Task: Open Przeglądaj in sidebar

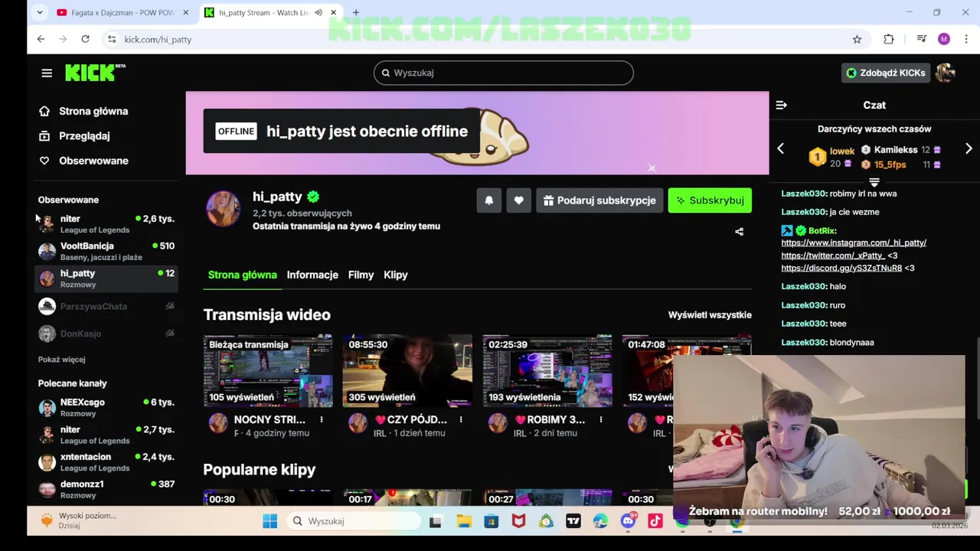Action: click(84, 135)
